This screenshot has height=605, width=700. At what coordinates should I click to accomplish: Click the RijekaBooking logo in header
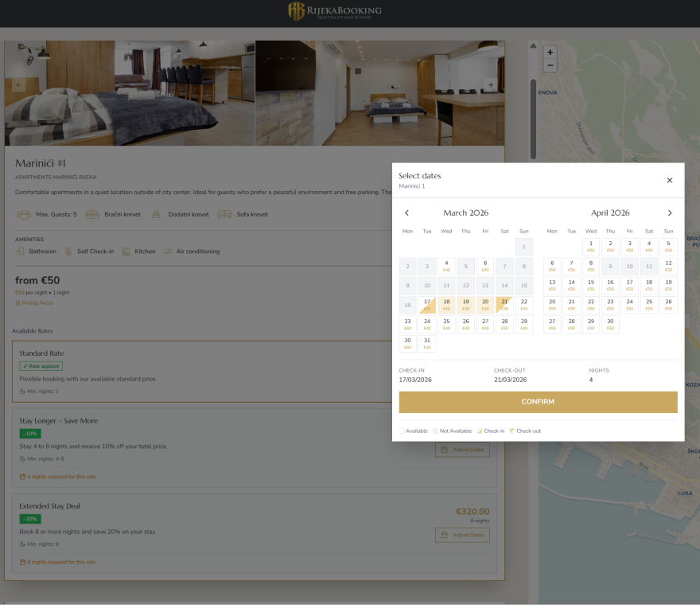tap(334, 11)
